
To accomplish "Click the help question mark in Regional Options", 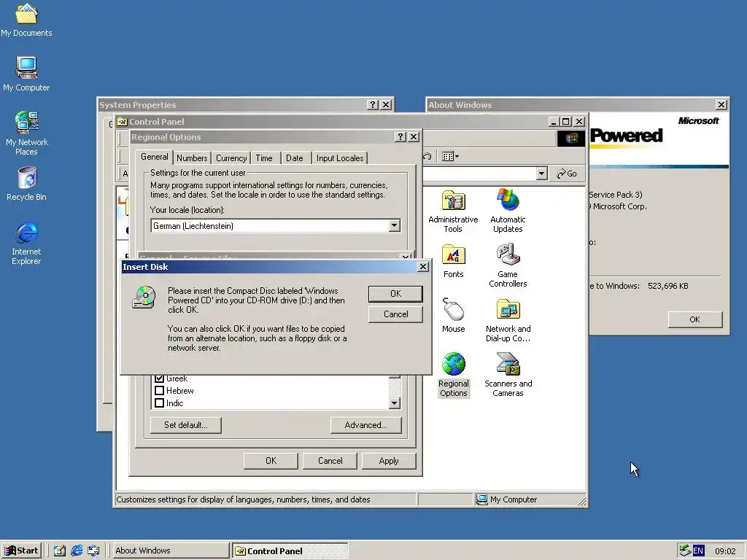I will coord(400,137).
